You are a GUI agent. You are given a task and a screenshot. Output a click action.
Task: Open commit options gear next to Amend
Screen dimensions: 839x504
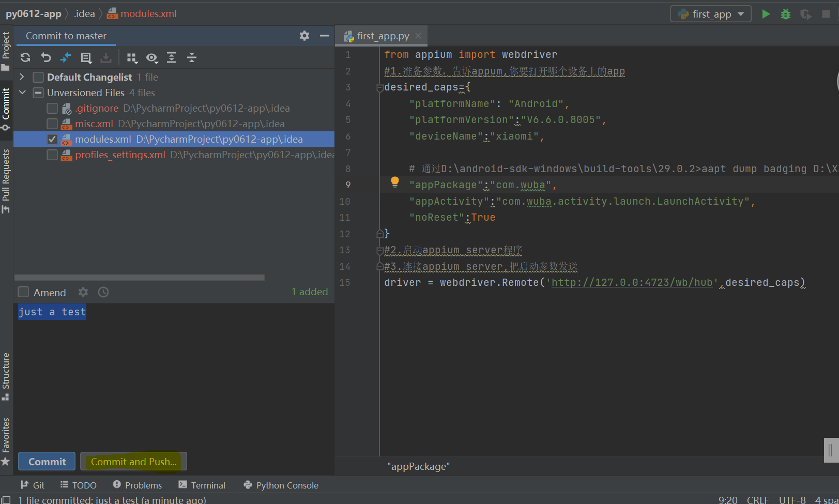83,292
